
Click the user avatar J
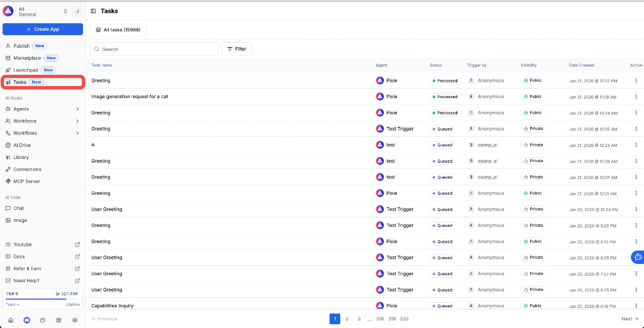[77, 11]
